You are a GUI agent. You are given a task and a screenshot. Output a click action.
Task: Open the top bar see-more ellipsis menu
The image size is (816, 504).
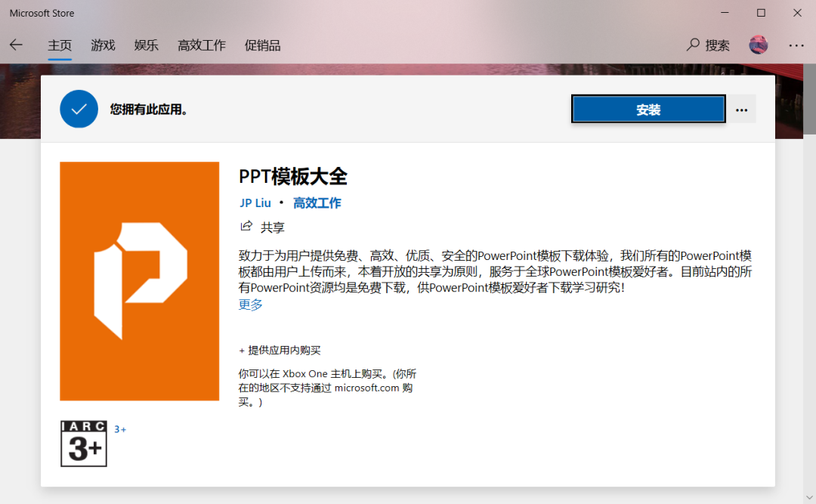tap(796, 45)
